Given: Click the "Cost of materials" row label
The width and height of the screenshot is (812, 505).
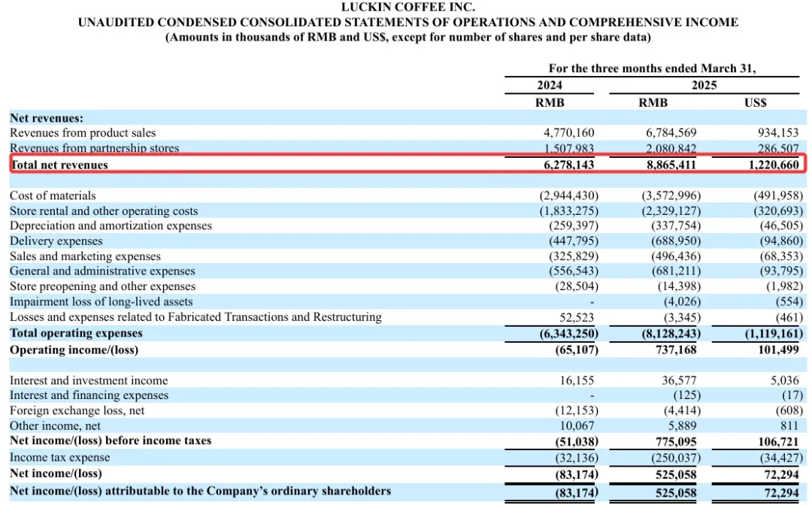Looking at the screenshot, I should tap(53, 195).
